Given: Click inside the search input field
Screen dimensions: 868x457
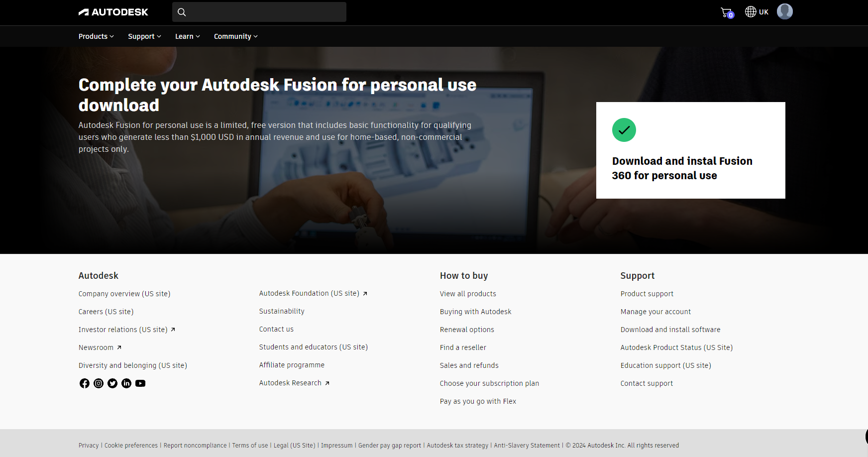Looking at the screenshot, I should (x=259, y=12).
